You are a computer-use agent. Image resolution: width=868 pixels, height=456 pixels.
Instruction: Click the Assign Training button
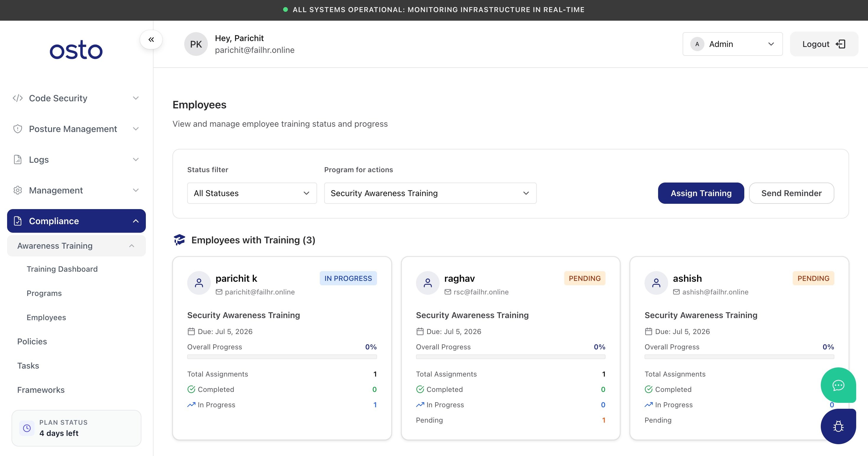[x=701, y=193]
